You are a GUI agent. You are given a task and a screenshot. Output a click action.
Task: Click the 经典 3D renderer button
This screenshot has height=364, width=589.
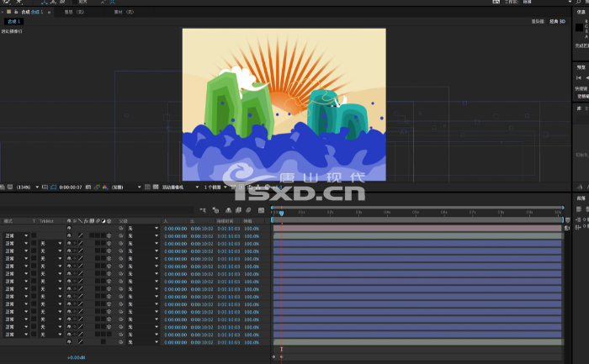(x=557, y=21)
